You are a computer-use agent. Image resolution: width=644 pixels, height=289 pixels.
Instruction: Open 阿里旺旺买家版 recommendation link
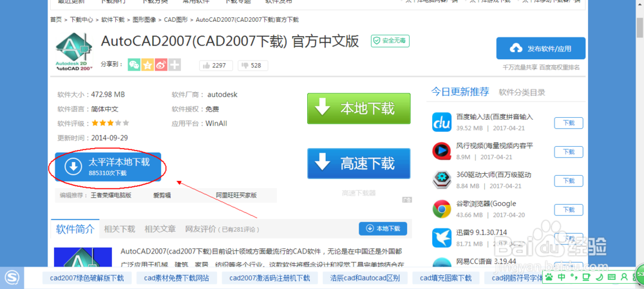[x=236, y=196]
